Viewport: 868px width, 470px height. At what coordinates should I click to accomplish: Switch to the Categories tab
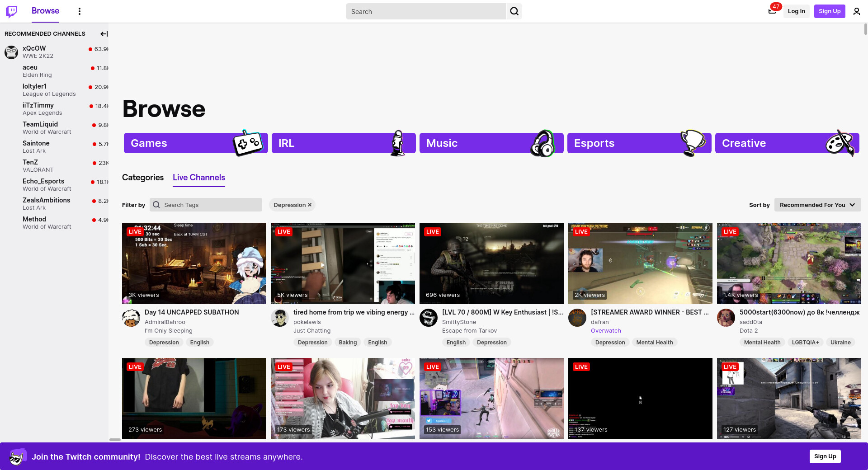pyautogui.click(x=143, y=178)
